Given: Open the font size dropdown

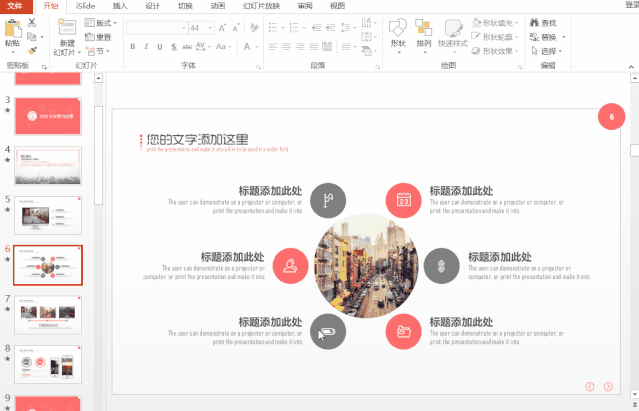Looking at the screenshot, I should pyautogui.click(x=209, y=28).
